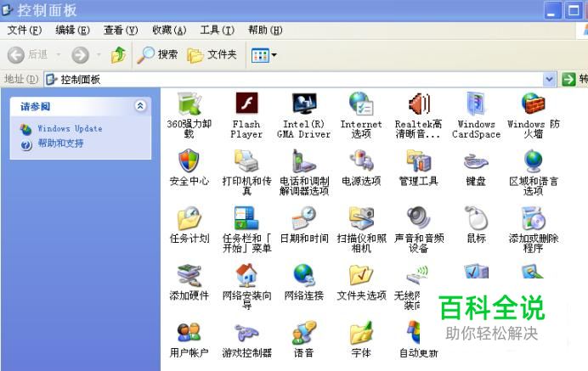588x371 pixels.
Task: Open Windows CardSpace icon
Action: (476, 104)
